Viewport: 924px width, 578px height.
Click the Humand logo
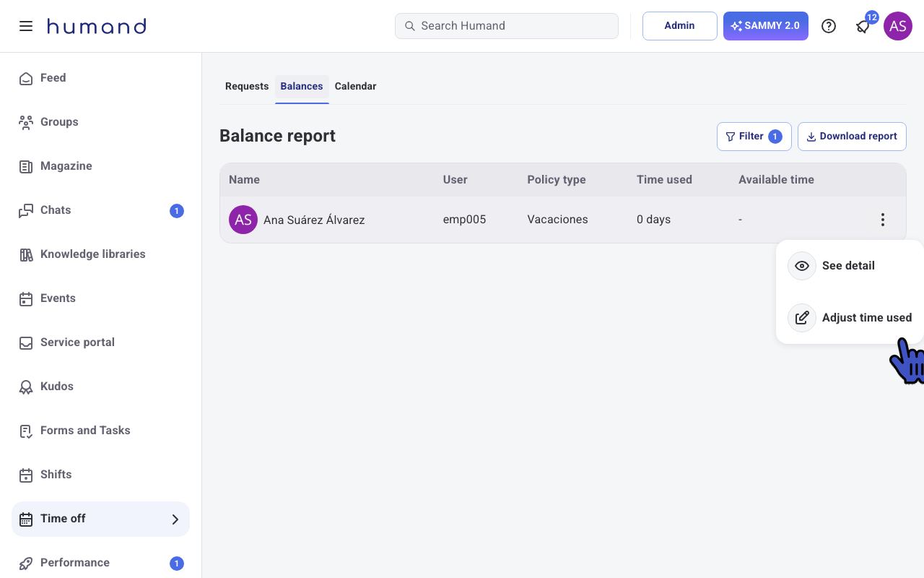[97, 27]
